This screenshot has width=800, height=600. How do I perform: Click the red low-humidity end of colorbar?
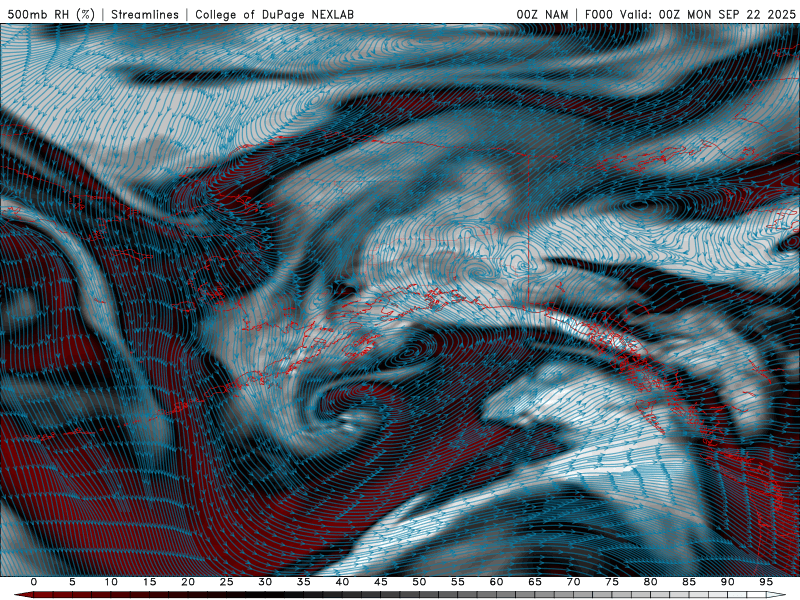[x=23, y=595]
